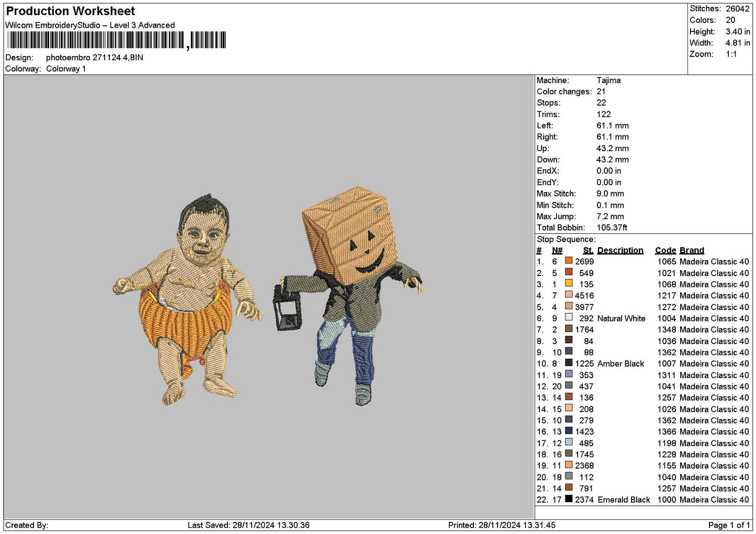
Task: Click the navy swatch for code 1366
Action: (x=569, y=431)
